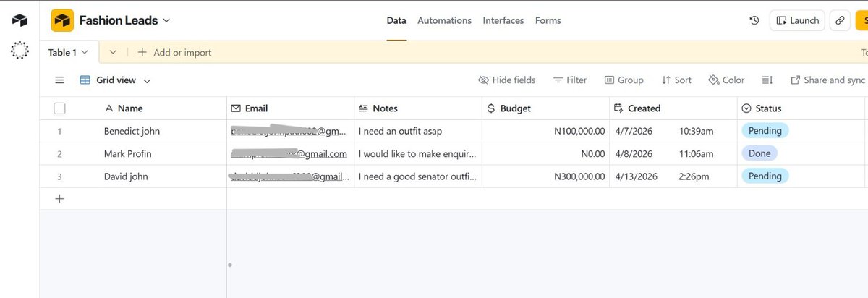Expand the Fashion Leads base name dropdown
This screenshot has width=868, height=298.
166,20
